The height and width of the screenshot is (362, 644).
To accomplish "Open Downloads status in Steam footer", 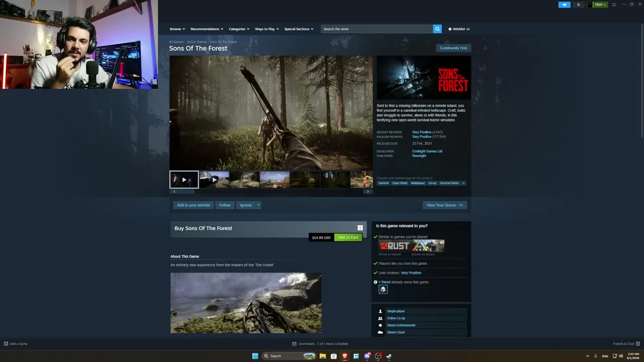I will pos(320,344).
